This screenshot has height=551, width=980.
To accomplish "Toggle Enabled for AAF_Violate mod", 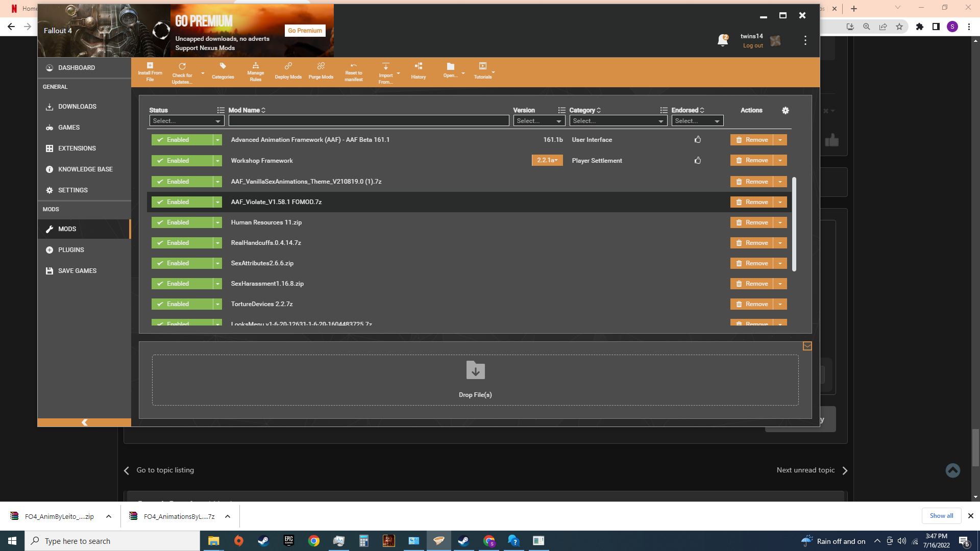I will pos(182,202).
